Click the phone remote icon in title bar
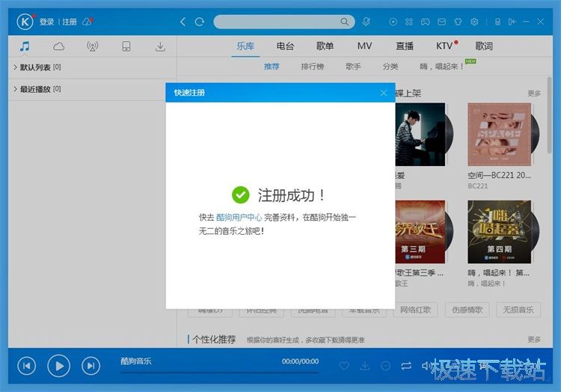561x392 pixels. pos(497,22)
